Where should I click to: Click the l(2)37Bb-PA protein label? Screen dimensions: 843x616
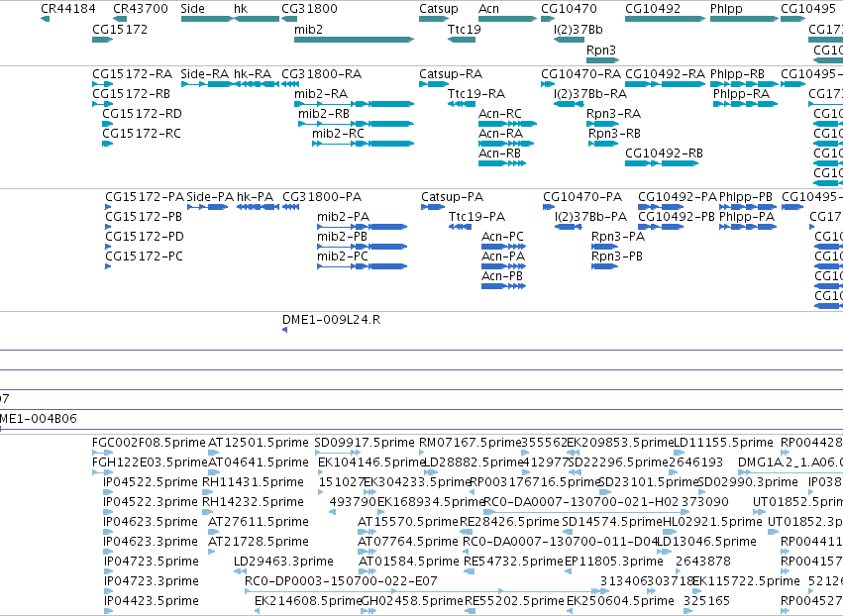tap(590, 217)
